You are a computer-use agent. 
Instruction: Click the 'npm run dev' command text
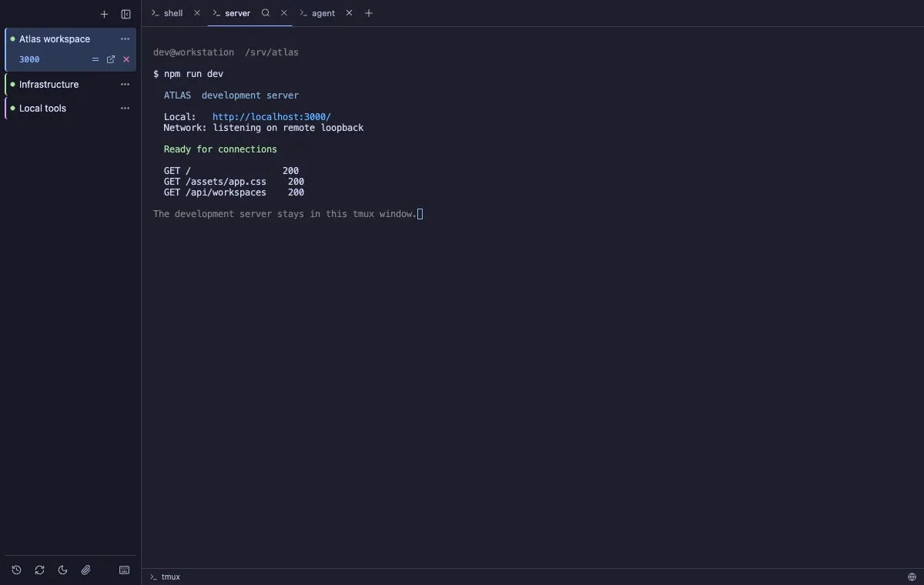click(x=193, y=74)
